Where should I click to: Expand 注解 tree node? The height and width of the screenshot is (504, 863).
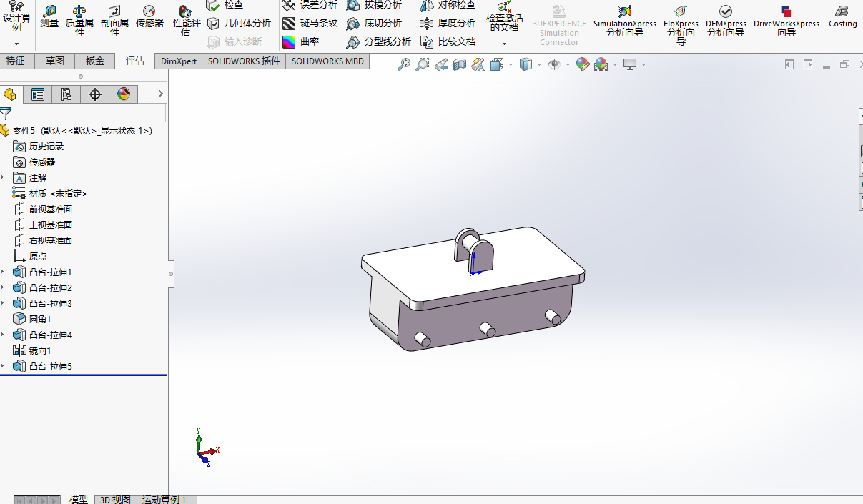pos(3,177)
